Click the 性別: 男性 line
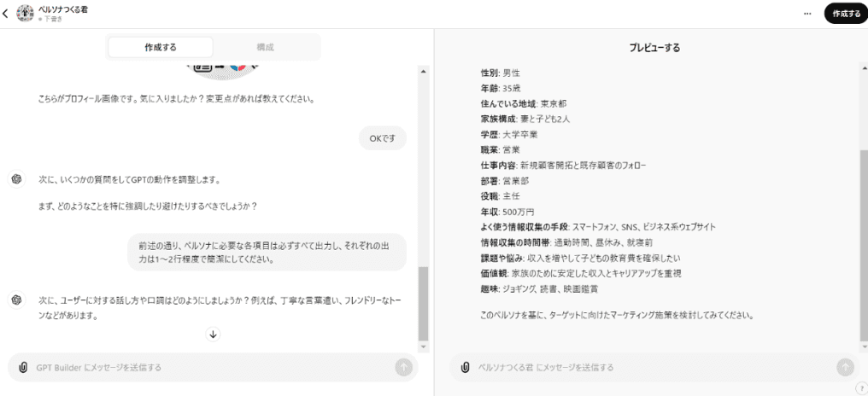868x396 pixels. [501, 73]
